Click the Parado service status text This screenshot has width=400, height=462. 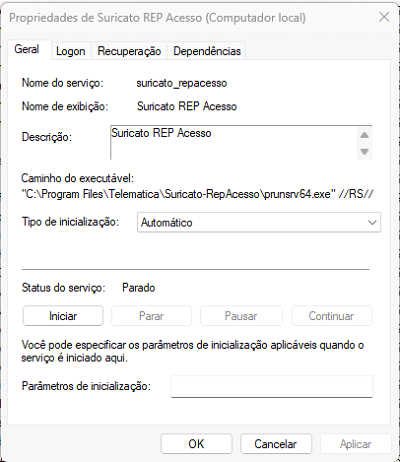(139, 288)
